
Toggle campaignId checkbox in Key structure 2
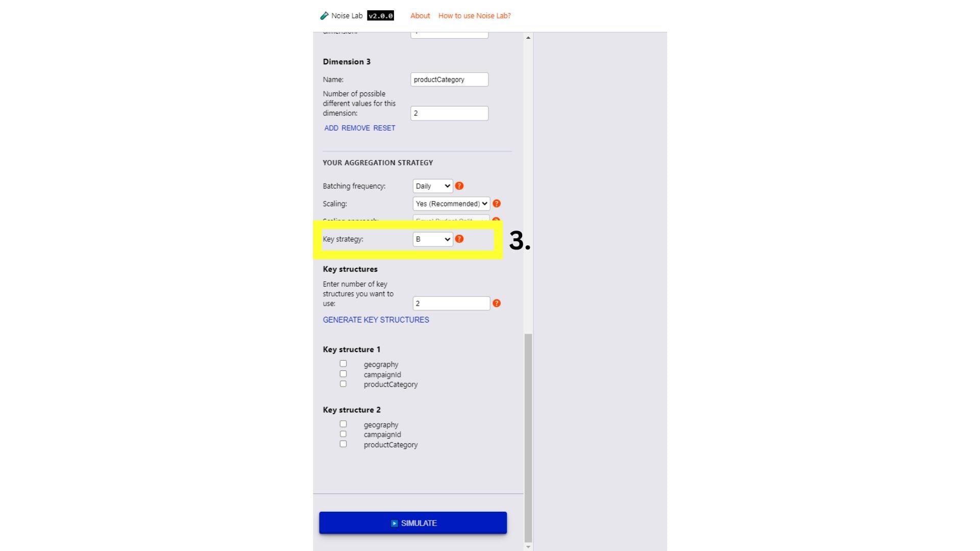click(x=342, y=434)
